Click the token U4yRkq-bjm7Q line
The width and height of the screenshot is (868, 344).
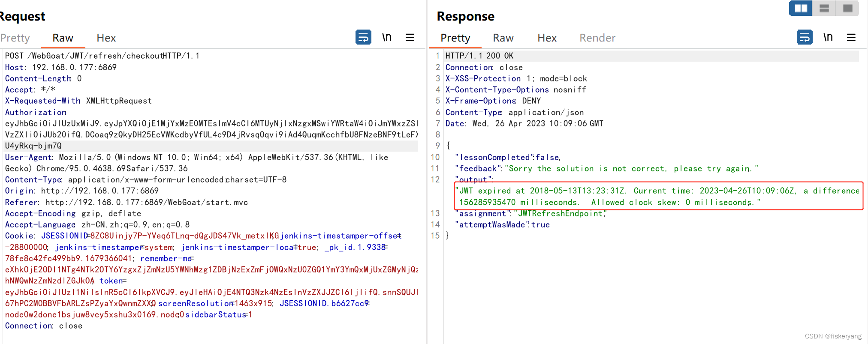tap(33, 146)
